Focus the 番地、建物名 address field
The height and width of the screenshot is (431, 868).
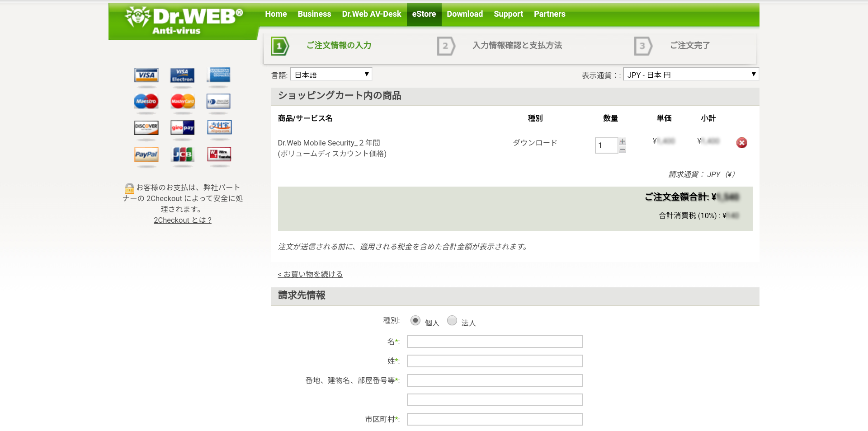[495, 380]
